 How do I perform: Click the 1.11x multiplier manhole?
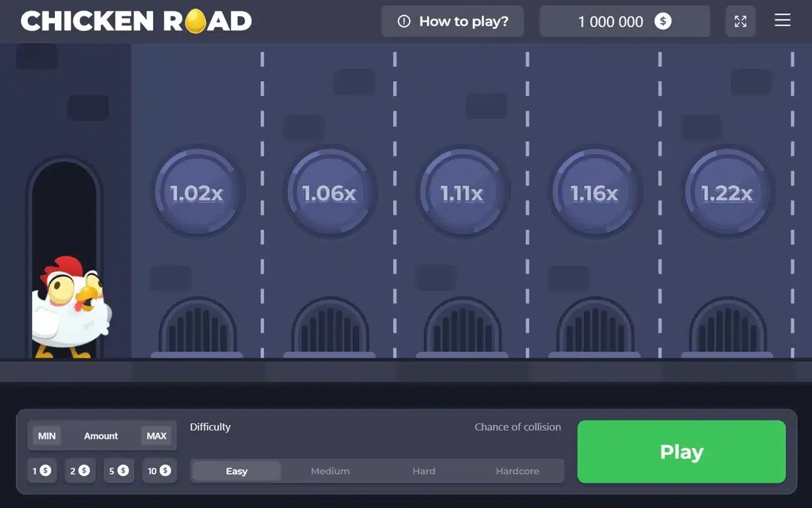tap(462, 193)
